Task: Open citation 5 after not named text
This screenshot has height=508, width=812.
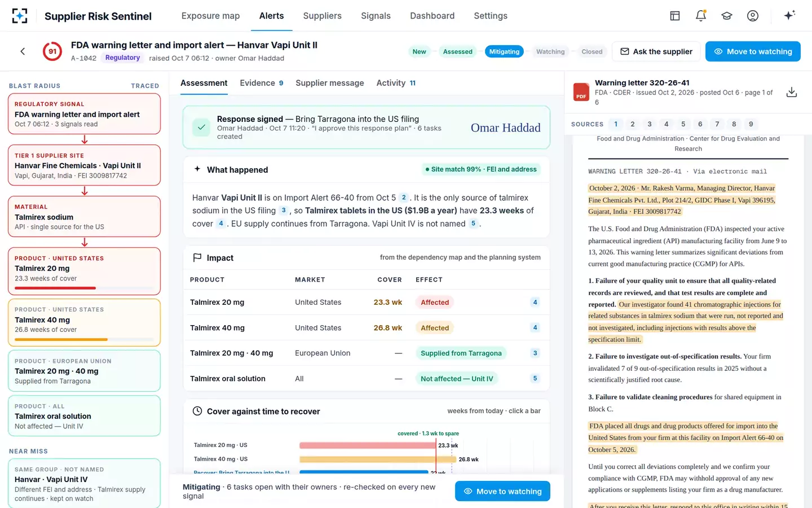Action: [473, 224]
